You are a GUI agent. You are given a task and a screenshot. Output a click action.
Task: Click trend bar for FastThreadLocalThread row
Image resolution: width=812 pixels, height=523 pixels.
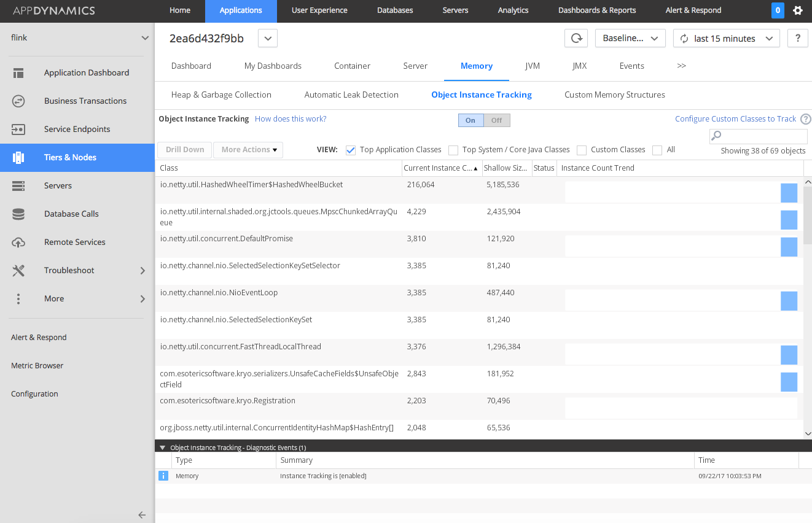(789, 355)
